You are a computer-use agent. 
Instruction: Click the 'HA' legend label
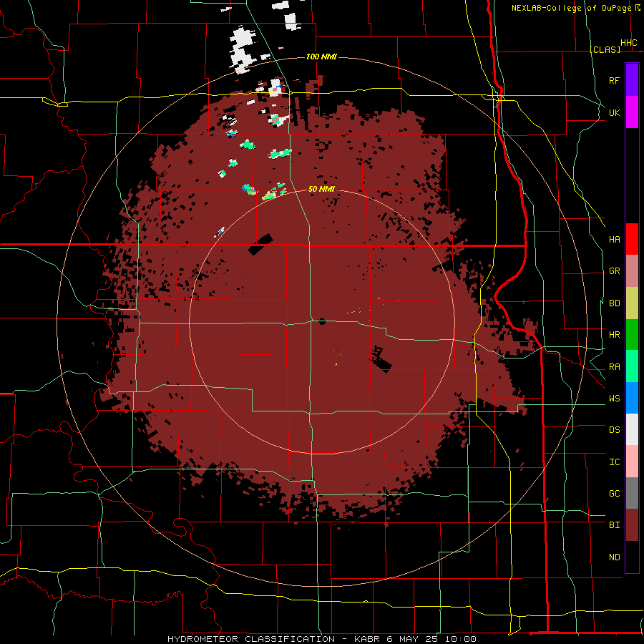[614, 240]
